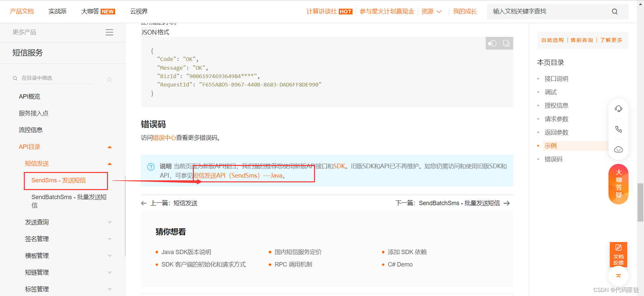Open SDK 客户端的初始化和请求方式 recommendation
644x296 pixels.
[x=203, y=264]
